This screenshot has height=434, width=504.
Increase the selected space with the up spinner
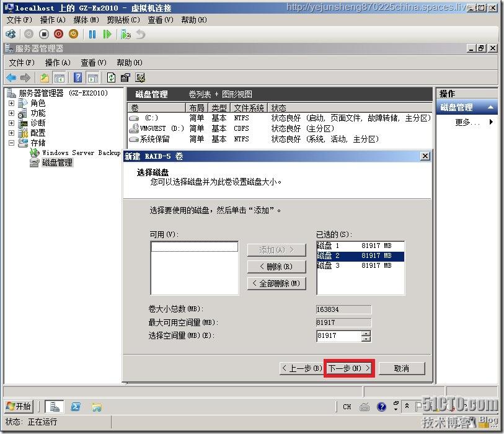coord(366,334)
